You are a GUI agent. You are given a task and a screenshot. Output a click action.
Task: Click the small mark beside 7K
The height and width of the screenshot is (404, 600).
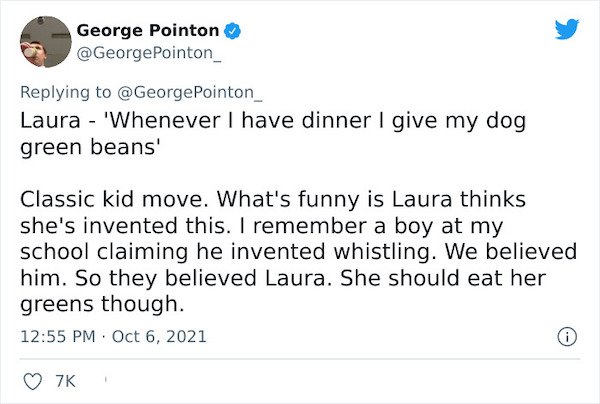pos(105,380)
